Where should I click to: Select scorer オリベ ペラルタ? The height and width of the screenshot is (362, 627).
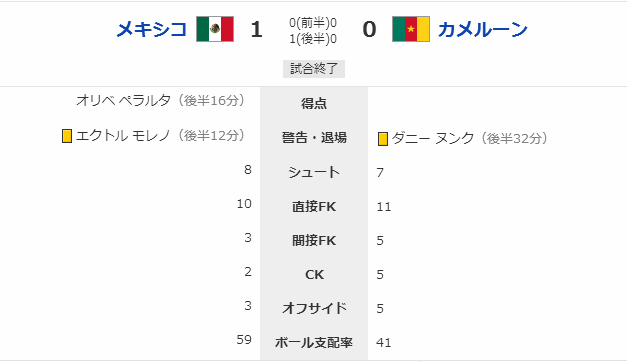pos(124,100)
